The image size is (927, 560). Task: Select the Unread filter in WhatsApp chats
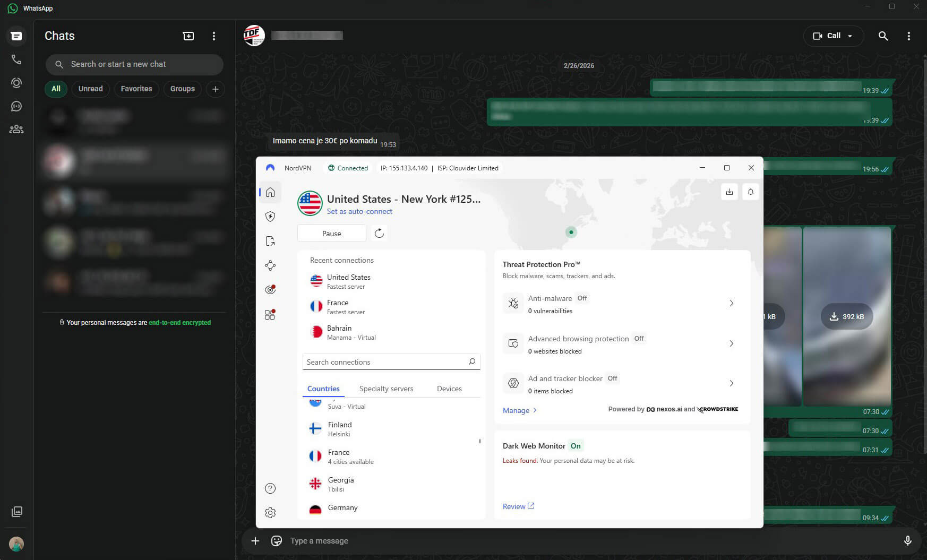(x=90, y=89)
